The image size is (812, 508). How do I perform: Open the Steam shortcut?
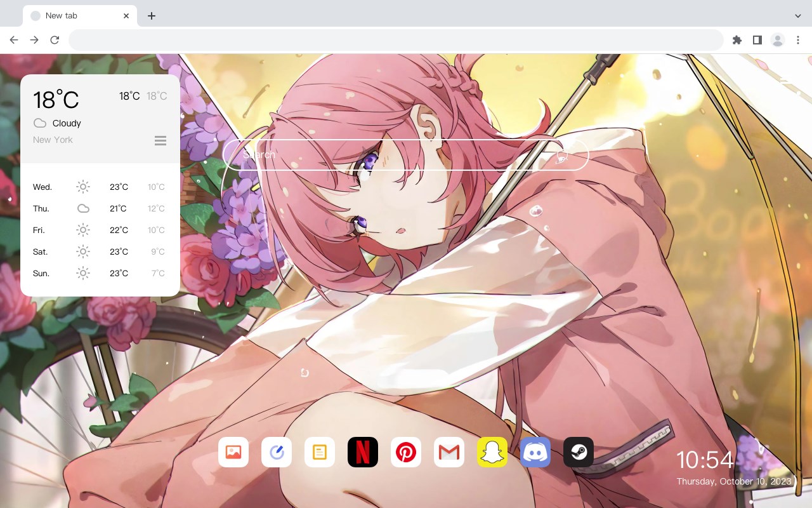(579, 452)
